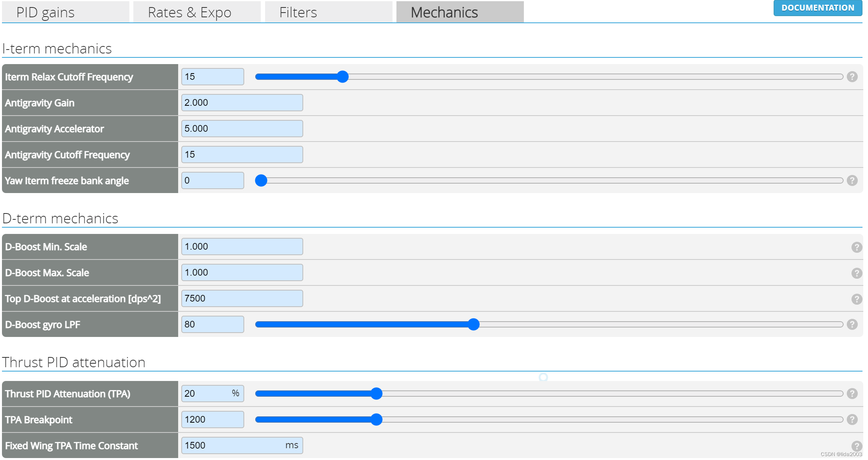Click help icon for D-Boost Max. Scale
The height and width of the screenshot is (460, 868).
[x=857, y=273]
